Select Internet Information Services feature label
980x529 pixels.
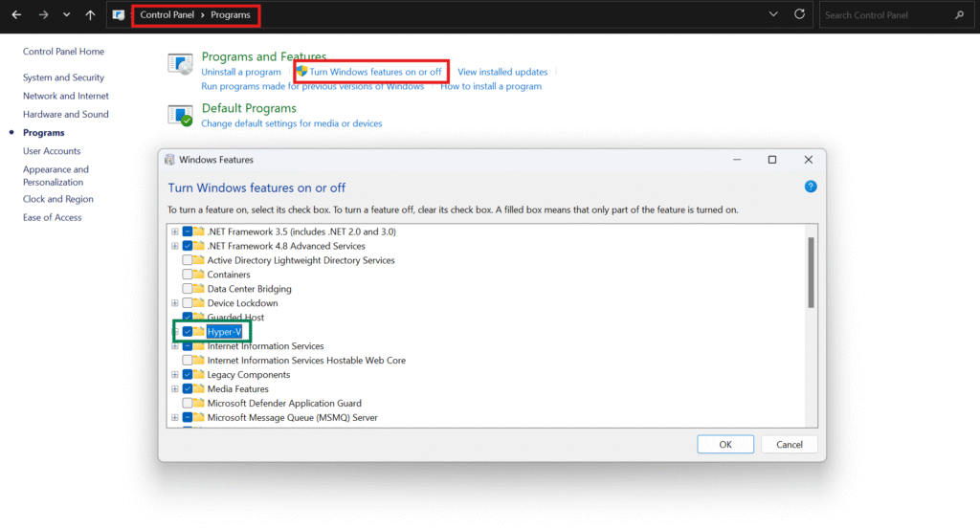pos(266,346)
